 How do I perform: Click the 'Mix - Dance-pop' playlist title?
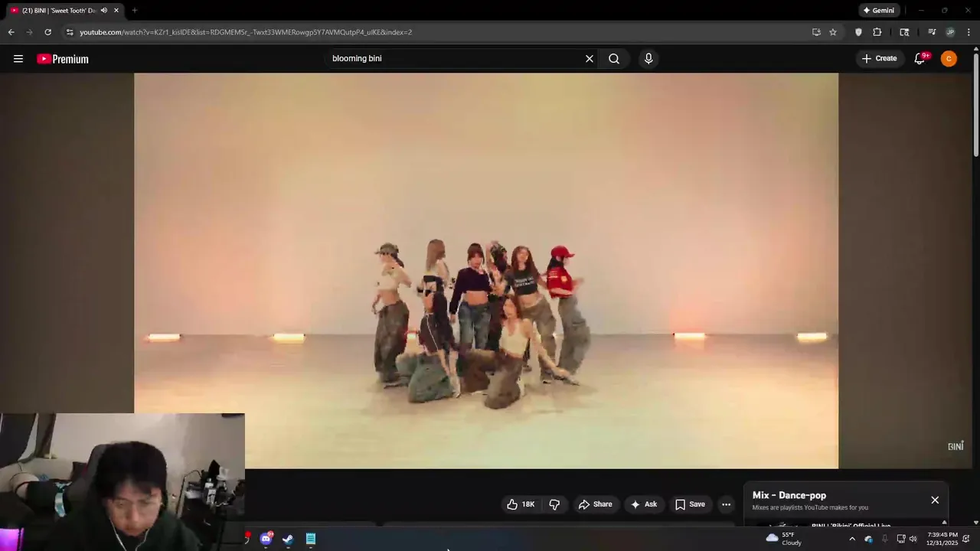point(789,495)
